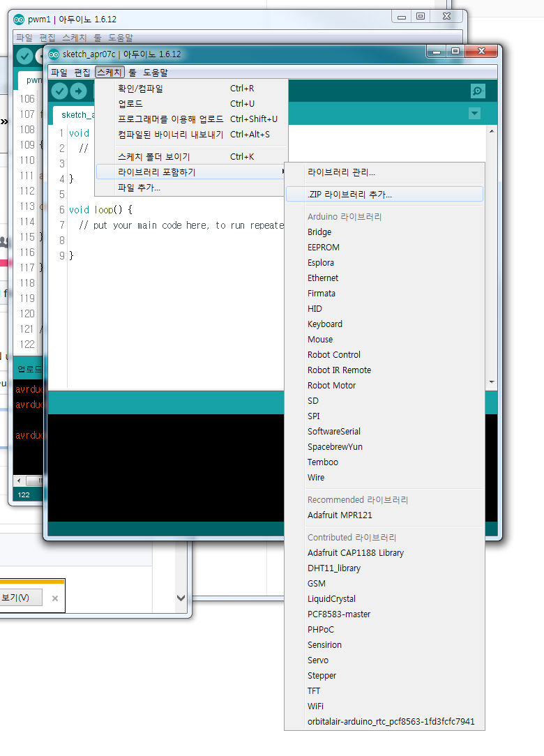This screenshot has width=544, height=756.
Task: Include the PHPoC library
Action: pos(384,630)
